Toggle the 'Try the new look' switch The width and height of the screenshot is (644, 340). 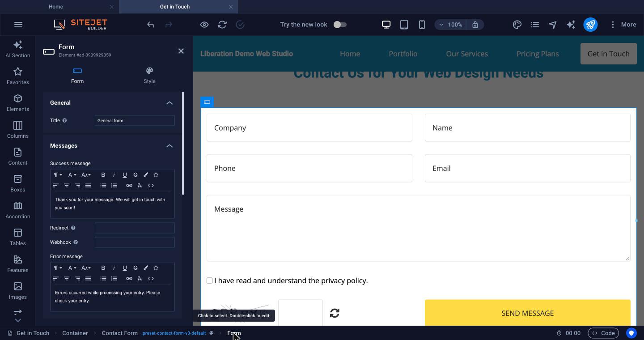point(340,25)
